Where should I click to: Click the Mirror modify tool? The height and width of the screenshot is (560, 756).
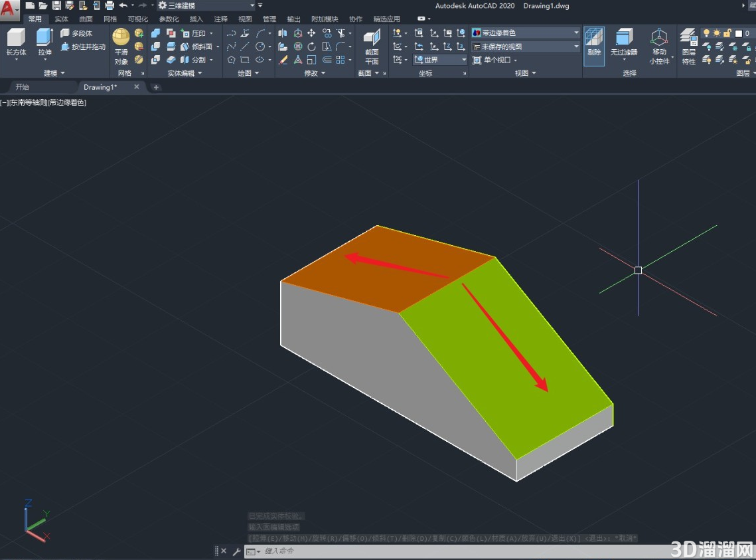[283, 33]
